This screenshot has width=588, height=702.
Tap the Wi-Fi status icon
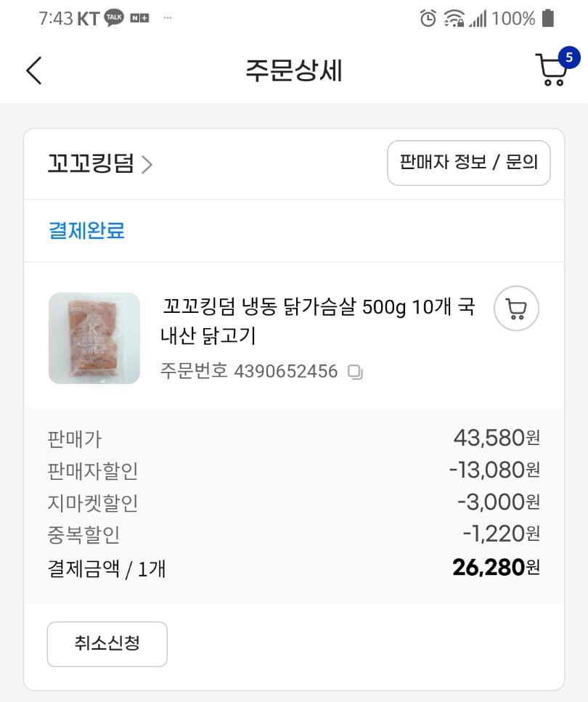coord(454,18)
